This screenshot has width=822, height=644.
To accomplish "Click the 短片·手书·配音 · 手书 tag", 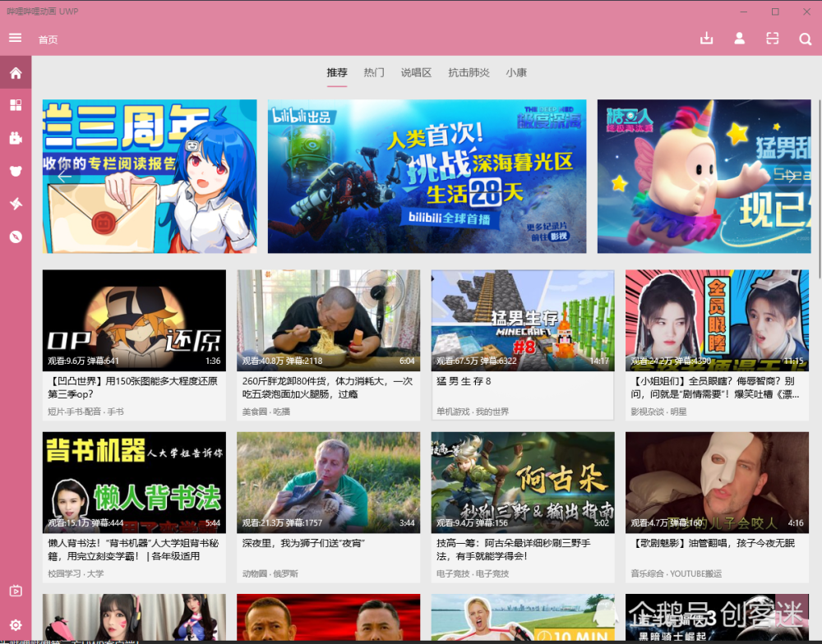I will point(86,412).
